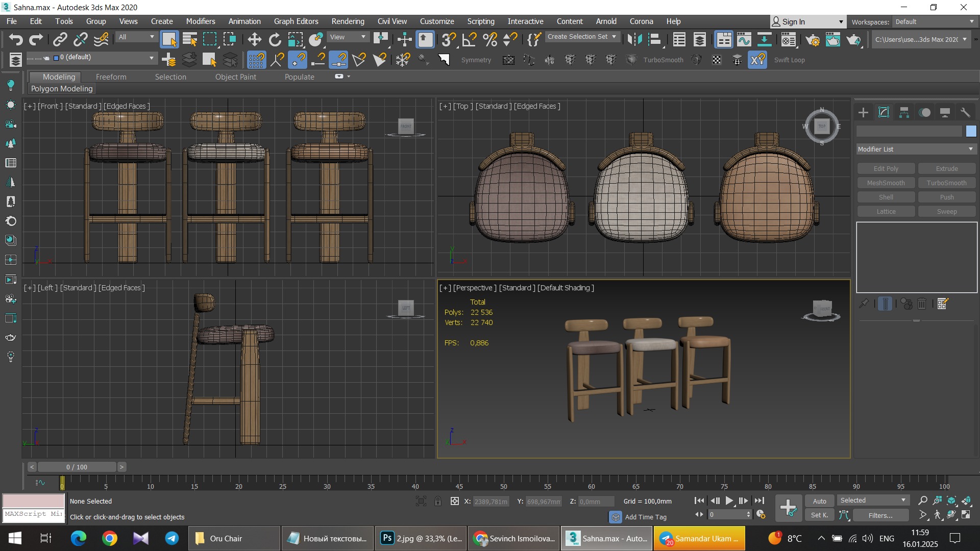980x551 pixels.
Task: Switch to the Modify panel tab
Action: pyautogui.click(x=884, y=112)
